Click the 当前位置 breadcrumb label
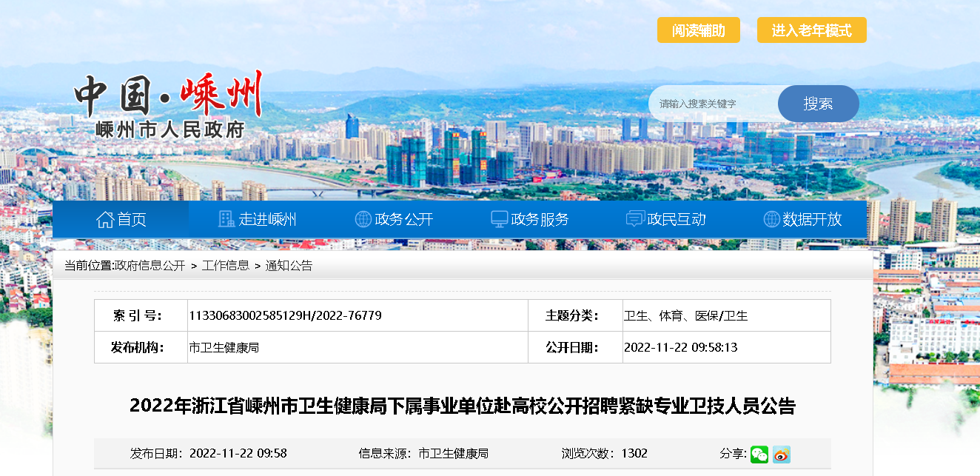The width and height of the screenshot is (980, 476). click(89, 266)
